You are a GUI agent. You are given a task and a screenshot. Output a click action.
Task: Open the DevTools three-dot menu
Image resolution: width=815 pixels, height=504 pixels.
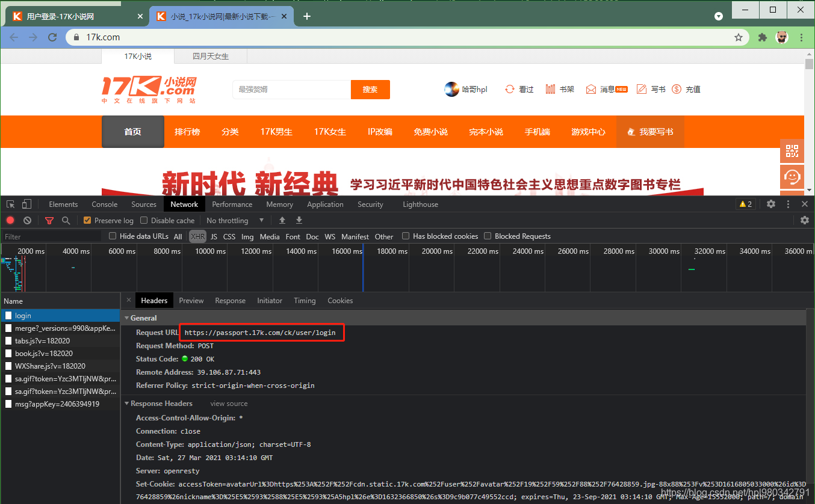coord(788,204)
